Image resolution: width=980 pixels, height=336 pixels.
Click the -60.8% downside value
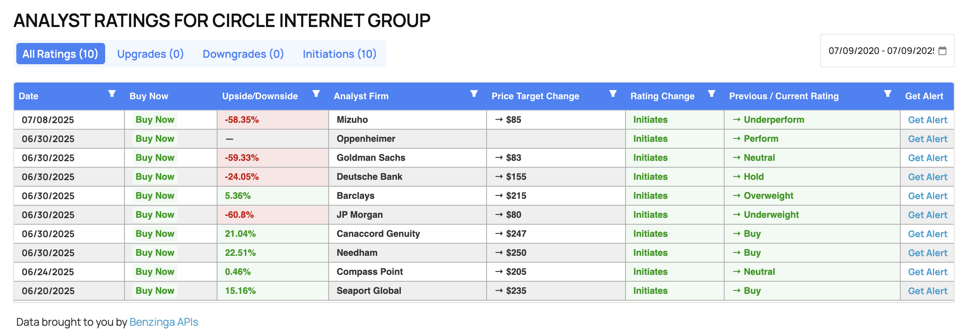click(239, 215)
